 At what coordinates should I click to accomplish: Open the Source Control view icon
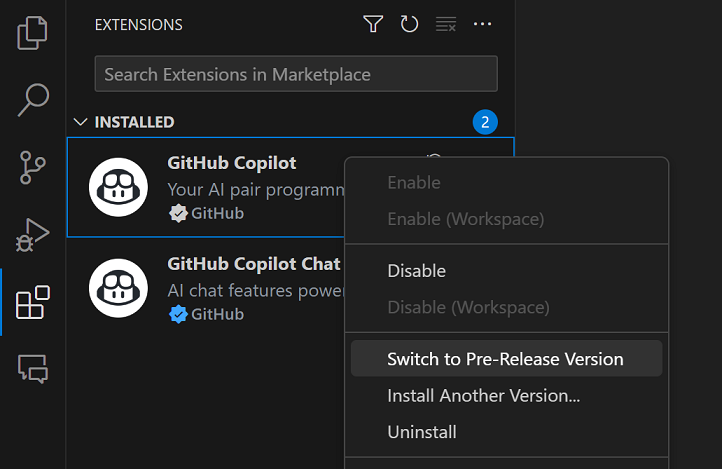(x=33, y=167)
